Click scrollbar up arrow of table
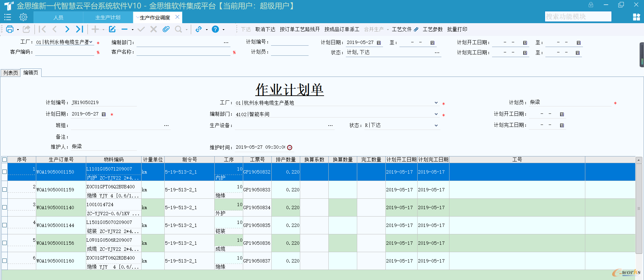The image size is (644, 280). (x=639, y=160)
